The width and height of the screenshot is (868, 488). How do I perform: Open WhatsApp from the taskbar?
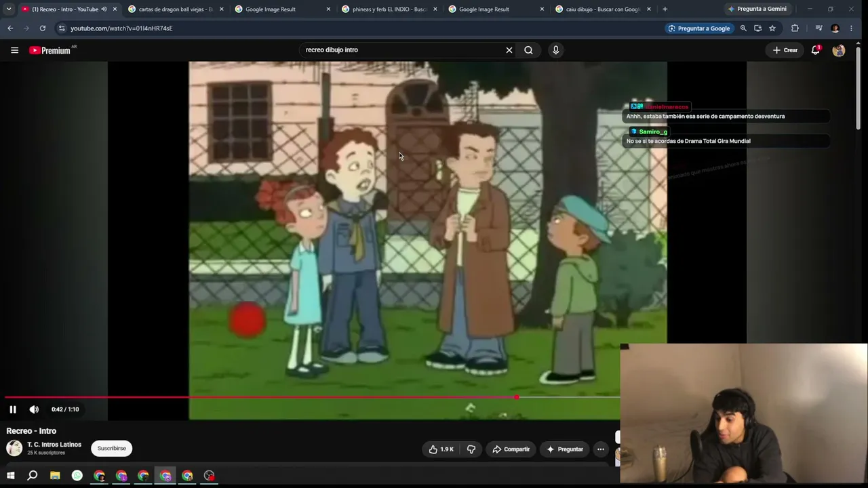click(77, 476)
